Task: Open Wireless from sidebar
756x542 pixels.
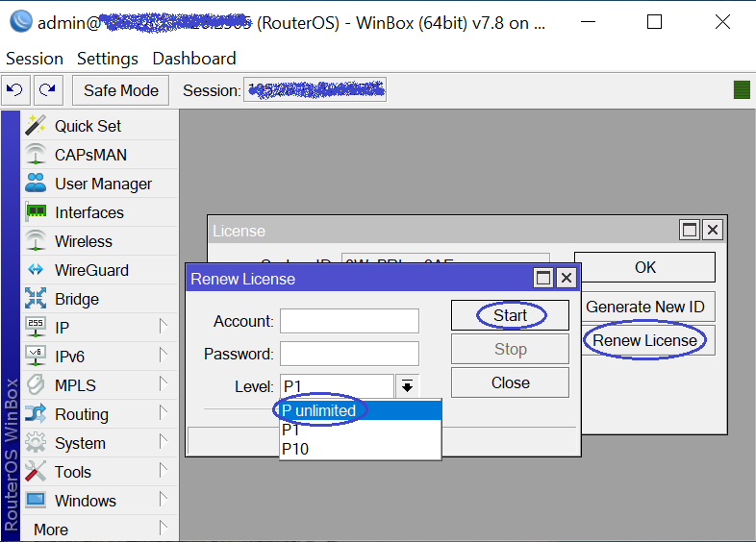Action: pos(100,241)
